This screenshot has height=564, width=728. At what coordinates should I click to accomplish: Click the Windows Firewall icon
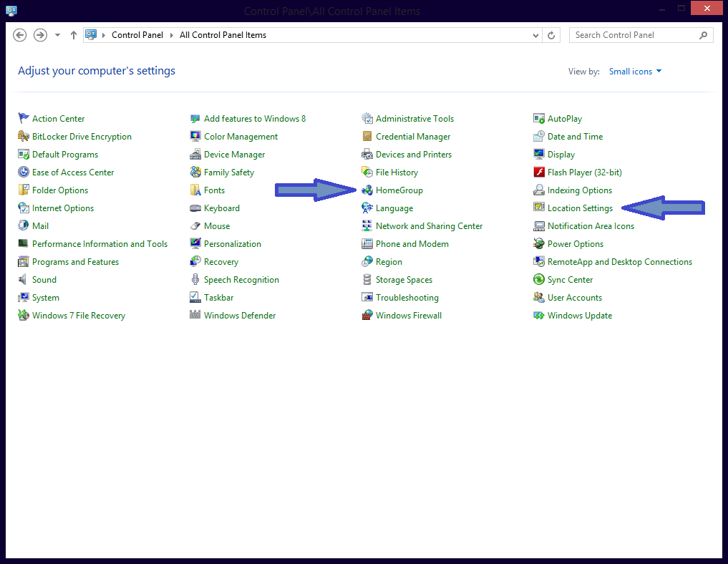[367, 315]
